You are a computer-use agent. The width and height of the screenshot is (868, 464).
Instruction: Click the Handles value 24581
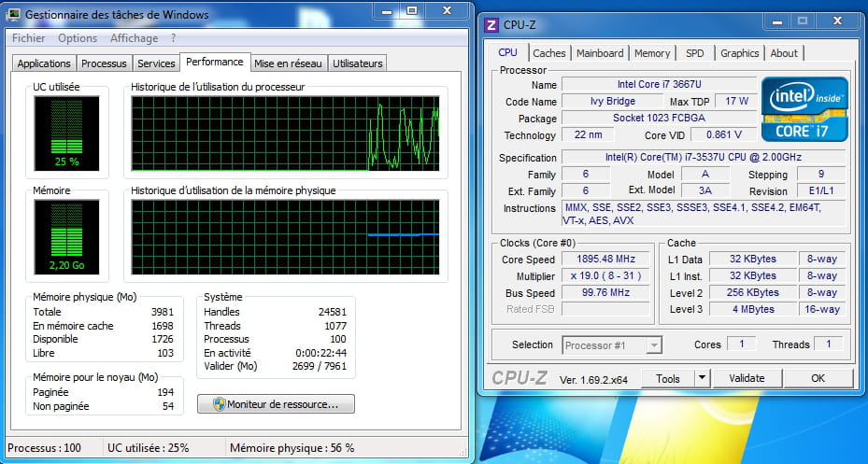click(332, 312)
